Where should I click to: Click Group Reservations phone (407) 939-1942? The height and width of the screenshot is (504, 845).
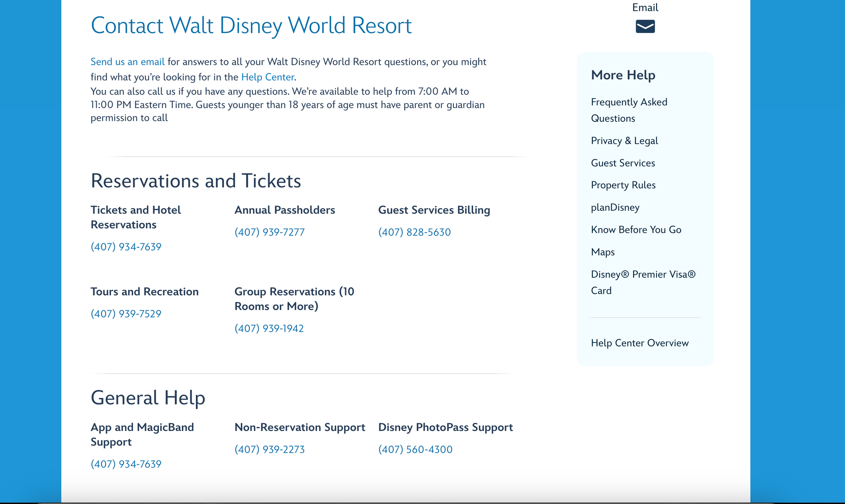(269, 328)
